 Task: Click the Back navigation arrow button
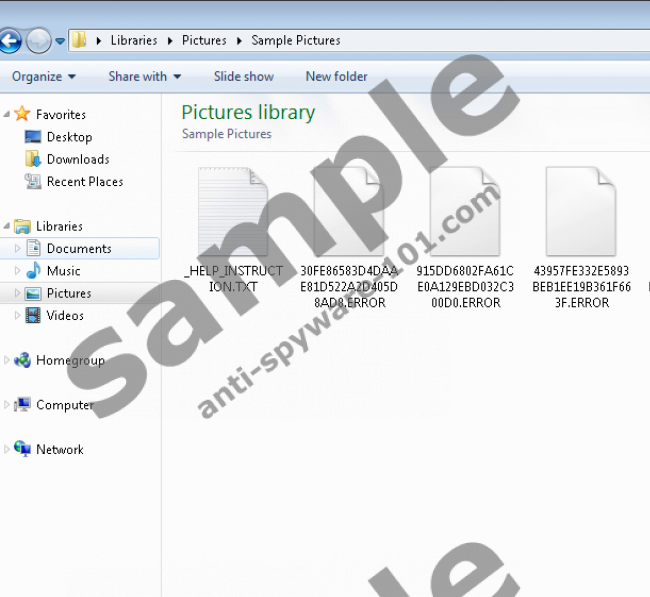pyautogui.click(x=9, y=41)
